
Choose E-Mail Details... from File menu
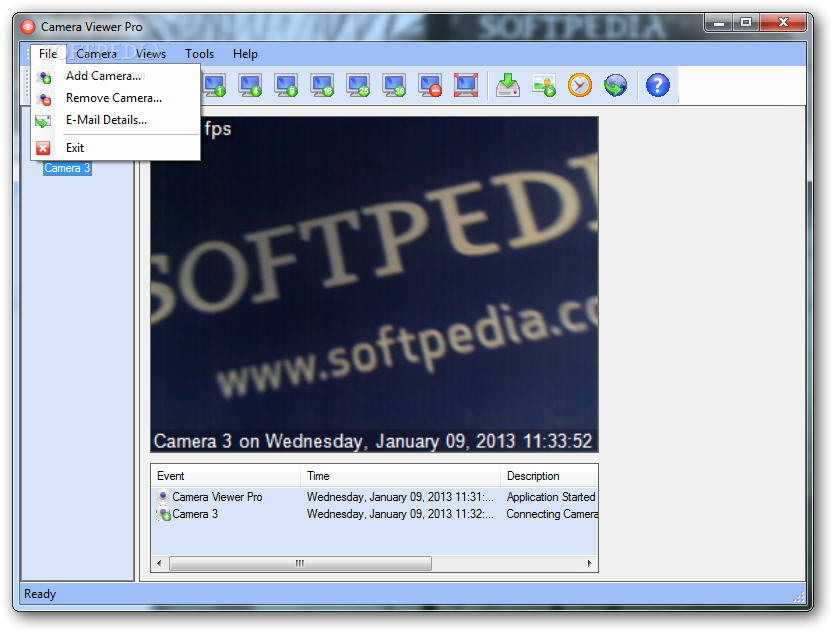point(115,120)
